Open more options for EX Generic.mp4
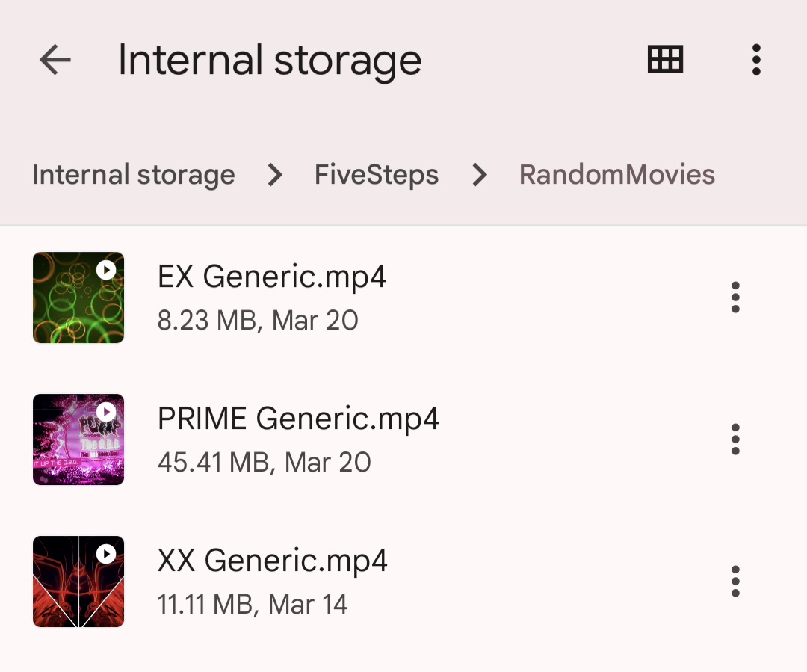The image size is (807, 672). (735, 298)
